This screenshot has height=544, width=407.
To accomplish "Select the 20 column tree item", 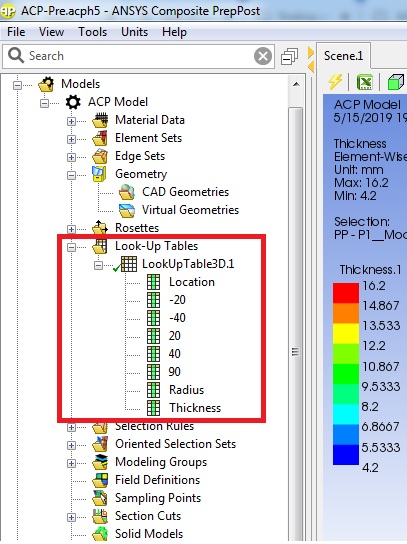I will tap(175, 336).
